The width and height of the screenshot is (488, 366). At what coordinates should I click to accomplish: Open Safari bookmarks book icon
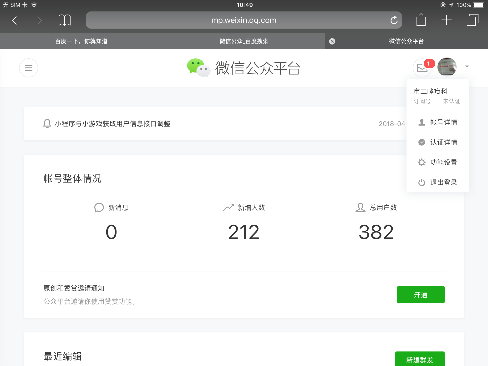click(65, 20)
